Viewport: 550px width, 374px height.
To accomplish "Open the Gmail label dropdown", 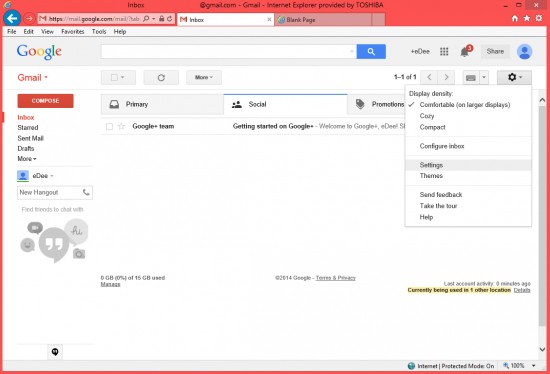I will pos(33,78).
